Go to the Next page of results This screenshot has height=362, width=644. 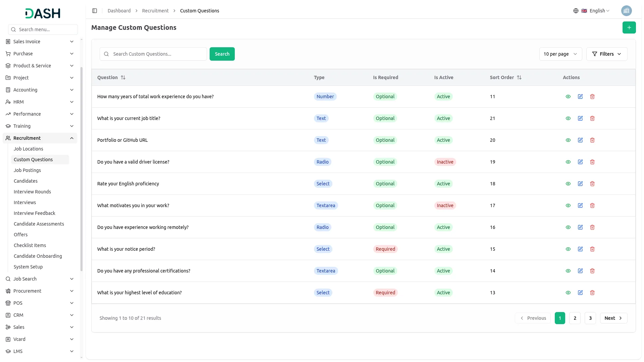point(613,318)
